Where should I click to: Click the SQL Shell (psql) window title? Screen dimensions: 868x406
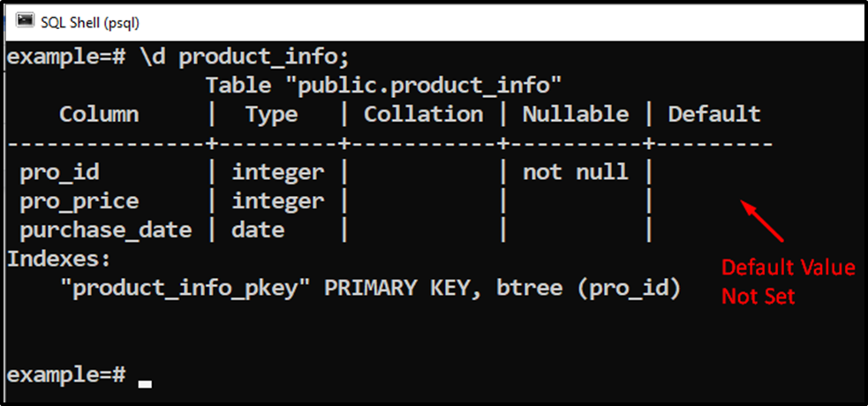pyautogui.click(x=90, y=23)
